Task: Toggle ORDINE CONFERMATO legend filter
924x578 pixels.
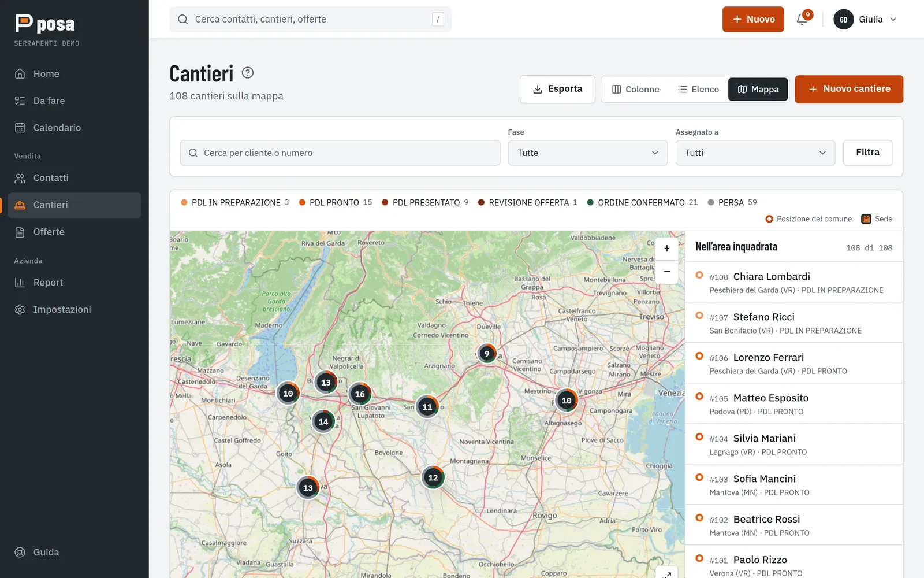Action: pyautogui.click(x=642, y=202)
